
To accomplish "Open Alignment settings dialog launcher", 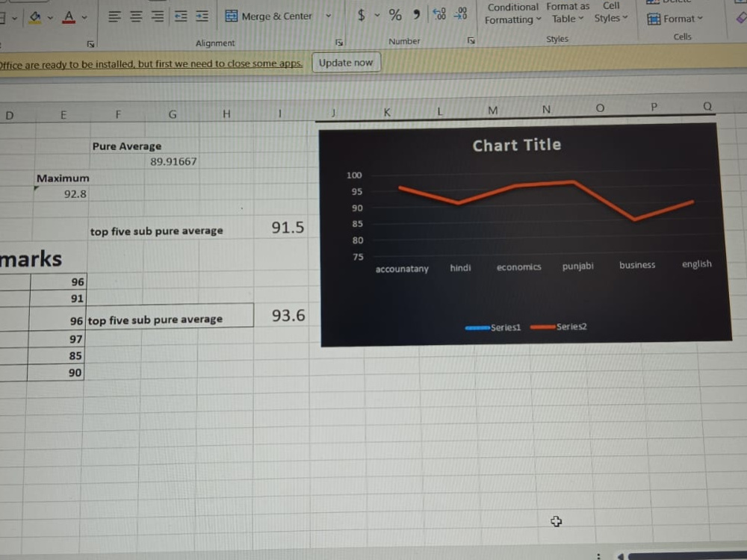I will tap(339, 43).
